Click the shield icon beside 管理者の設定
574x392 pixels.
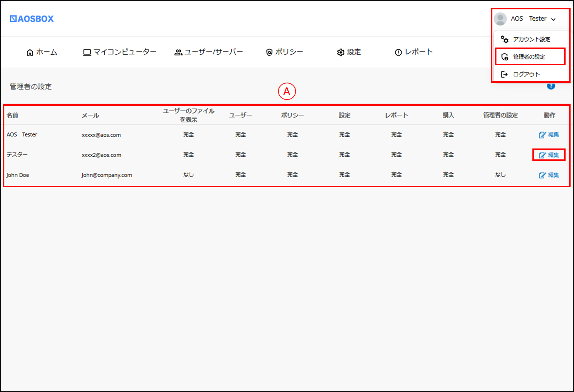tap(505, 57)
